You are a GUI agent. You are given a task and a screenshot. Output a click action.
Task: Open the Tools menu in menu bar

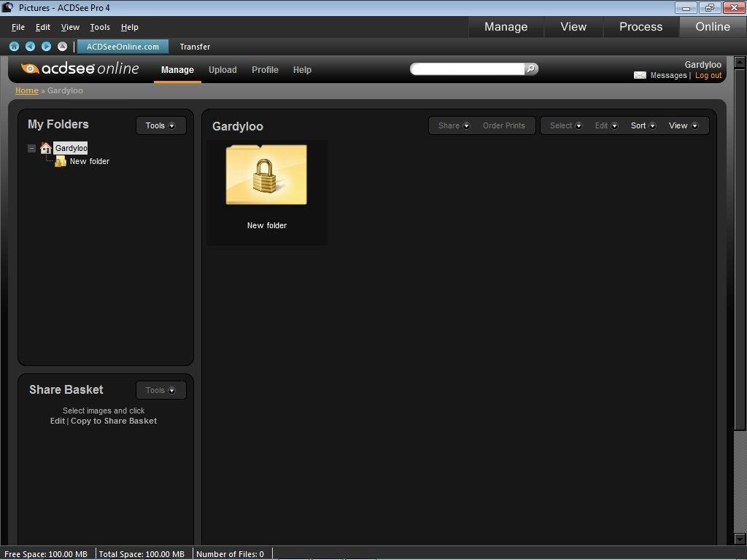(100, 27)
